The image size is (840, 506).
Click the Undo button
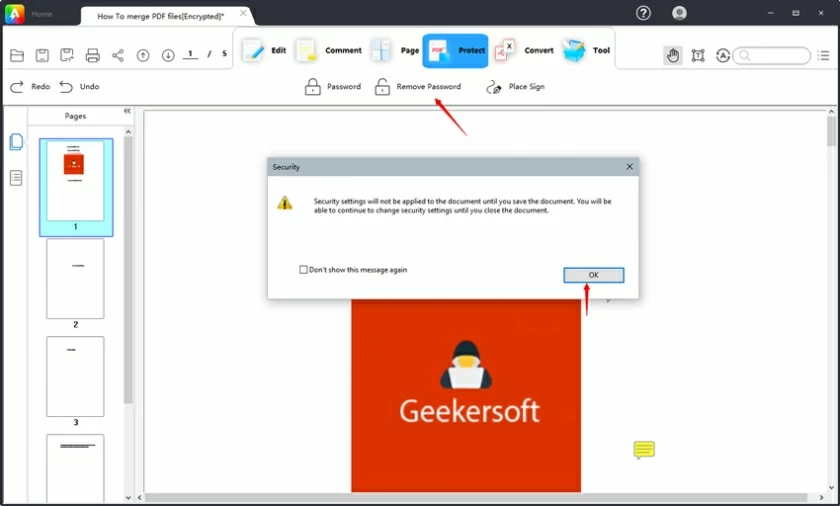pyautogui.click(x=79, y=86)
